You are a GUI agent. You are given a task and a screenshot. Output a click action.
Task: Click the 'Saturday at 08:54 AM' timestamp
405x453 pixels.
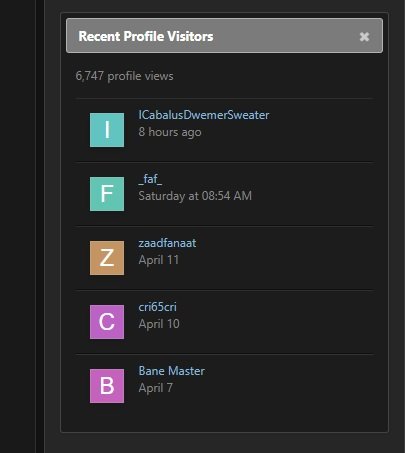point(195,196)
